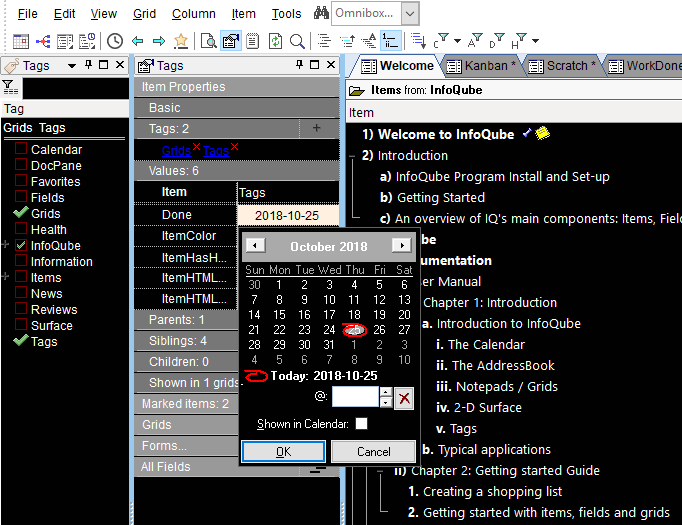Click the time spinner up arrow

[385, 392]
